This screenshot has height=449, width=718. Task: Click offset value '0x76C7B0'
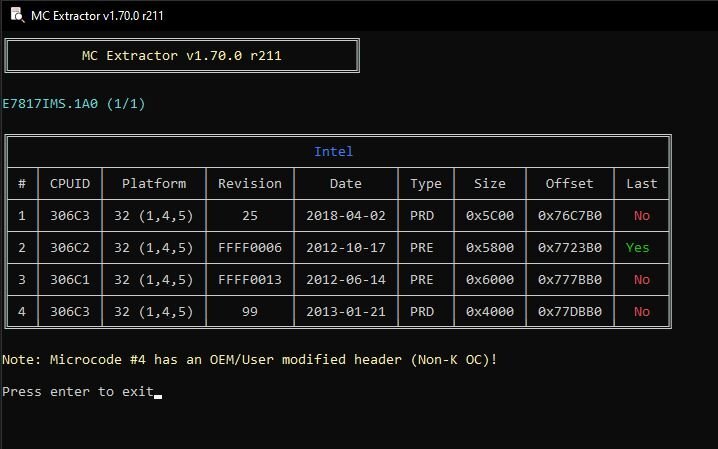pos(570,216)
